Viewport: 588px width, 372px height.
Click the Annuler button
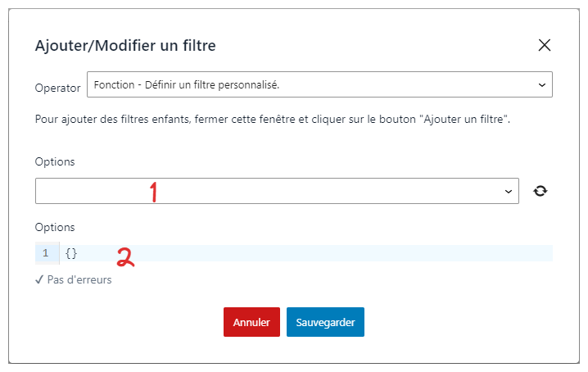(251, 322)
